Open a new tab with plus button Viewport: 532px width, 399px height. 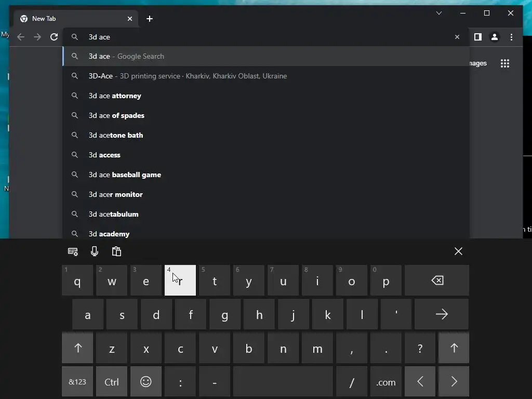coord(150,19)
